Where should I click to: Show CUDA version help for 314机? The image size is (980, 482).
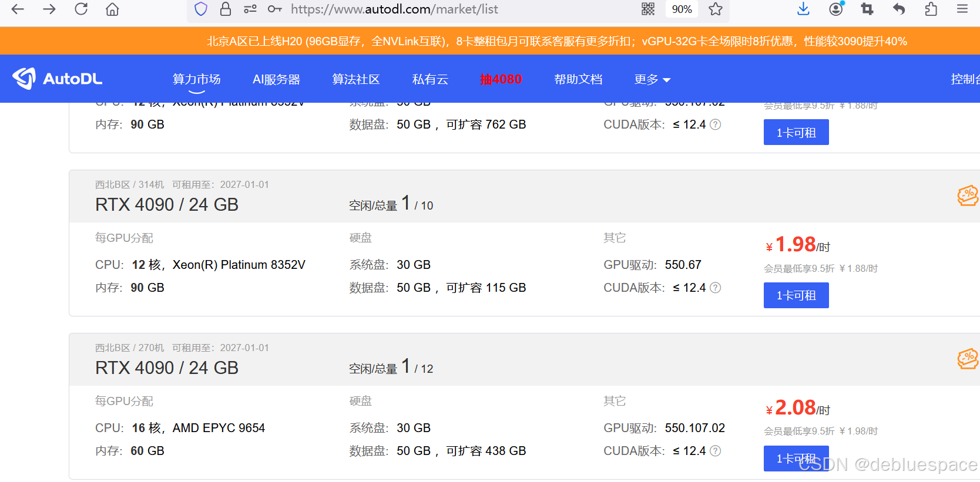715,288
